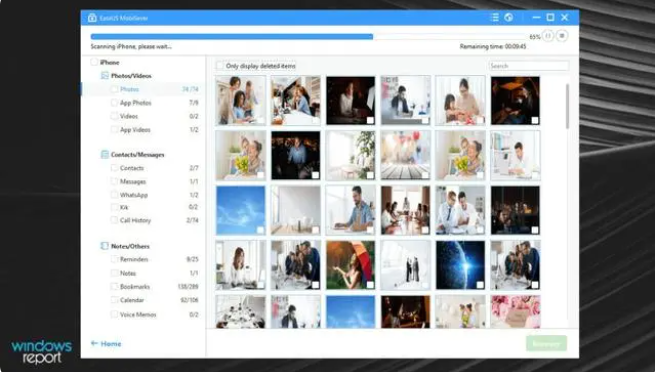Open the Notes category in sidebar
The image size is (655, 372).
coord(128,273)
